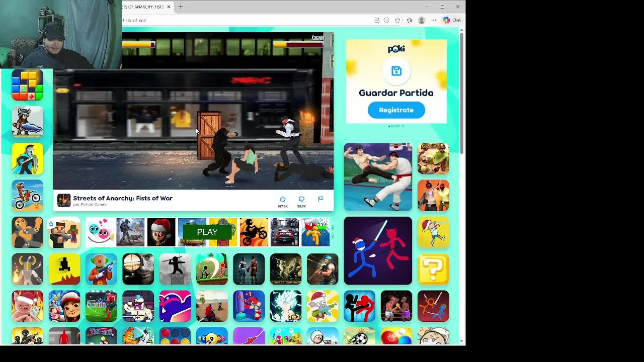Click the leftmost icon in address bar
The image size is (644, 362).
(x=377, y=20)
